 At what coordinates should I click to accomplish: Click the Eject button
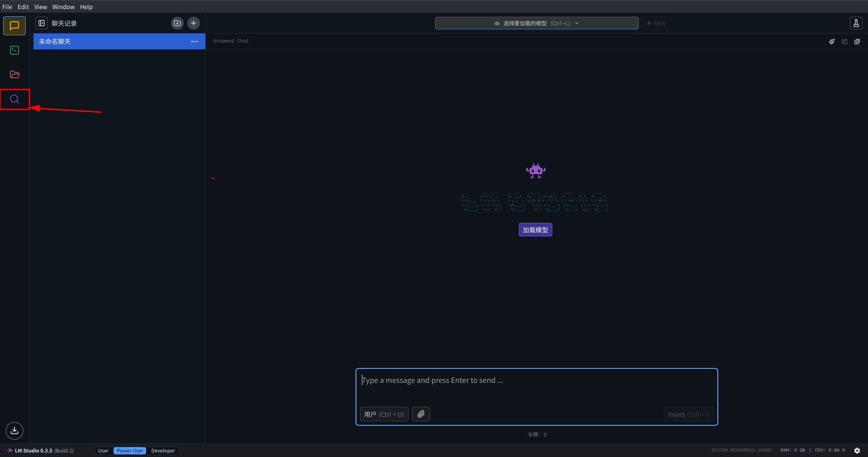click(x=656, y=23)
